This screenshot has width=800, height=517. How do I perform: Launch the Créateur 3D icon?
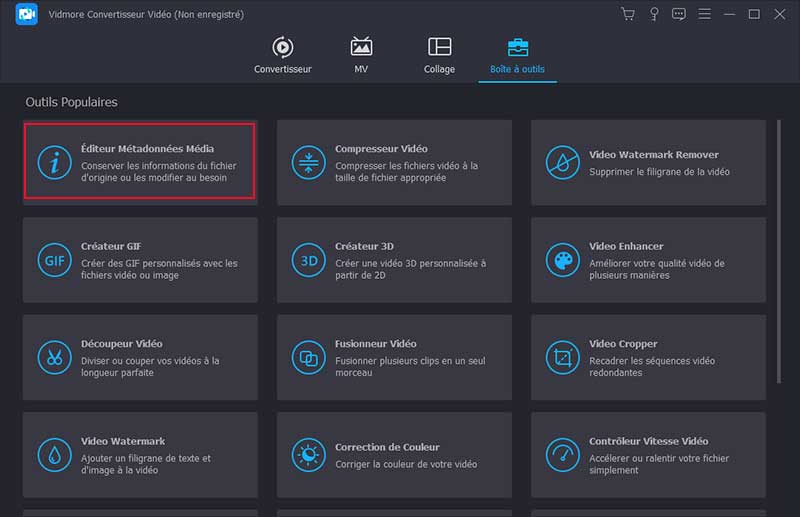308,261
